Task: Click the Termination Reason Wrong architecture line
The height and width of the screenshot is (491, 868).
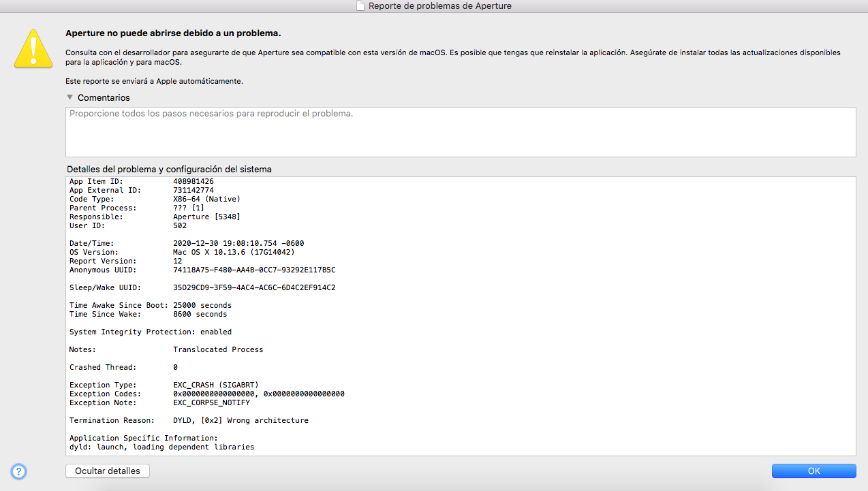Action: (x=189, y=421)
